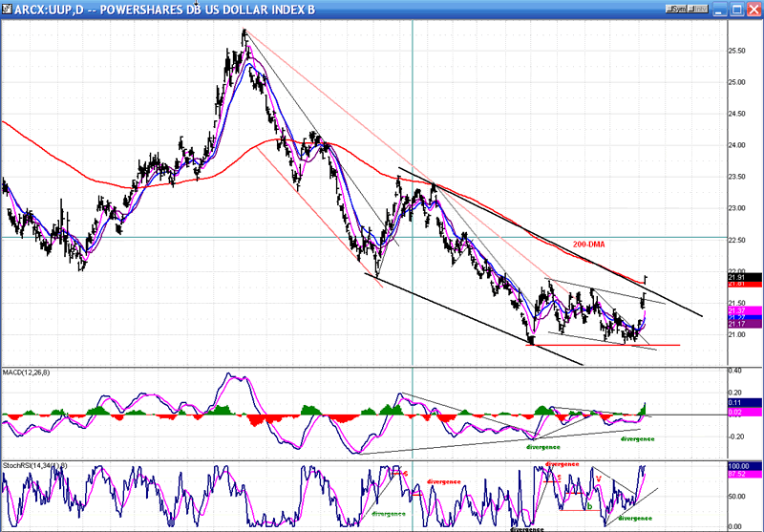Toggle the Intv link button

(x=700, y=7)
